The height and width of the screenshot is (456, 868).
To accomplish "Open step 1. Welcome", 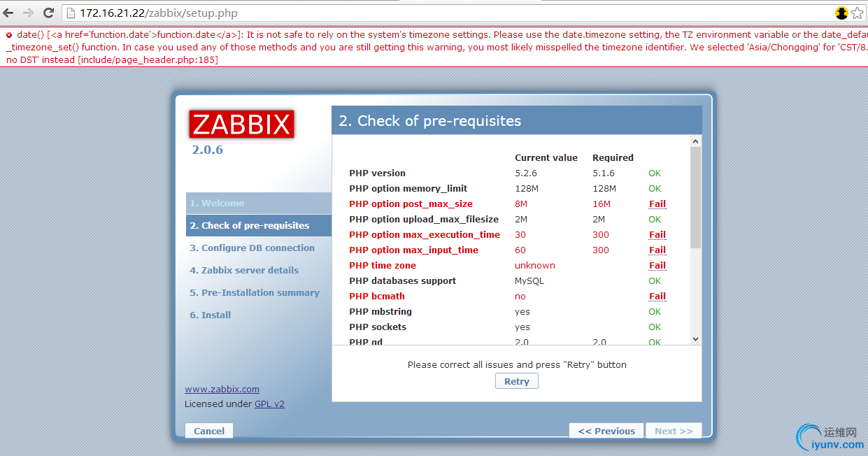I will tap(259, 203).
